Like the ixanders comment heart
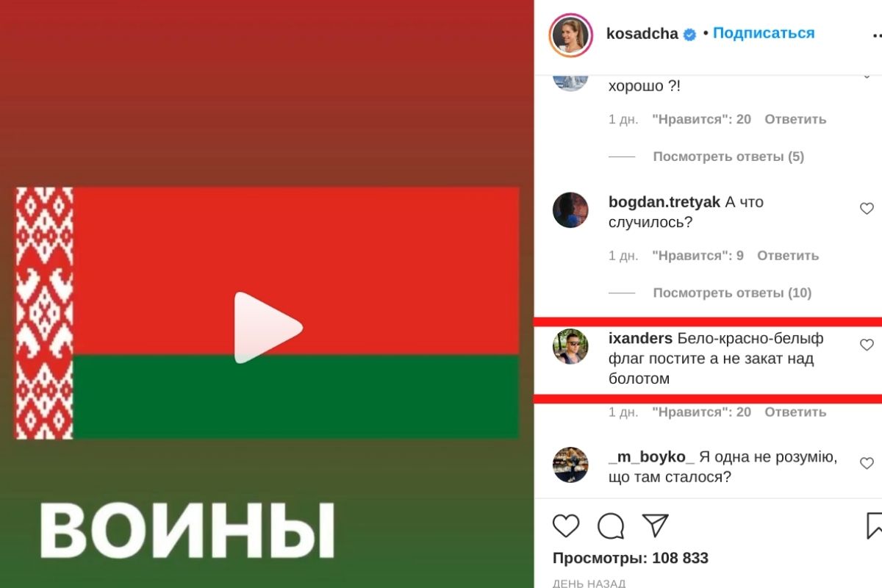This screenshot has height=588, width=882. 867,345
